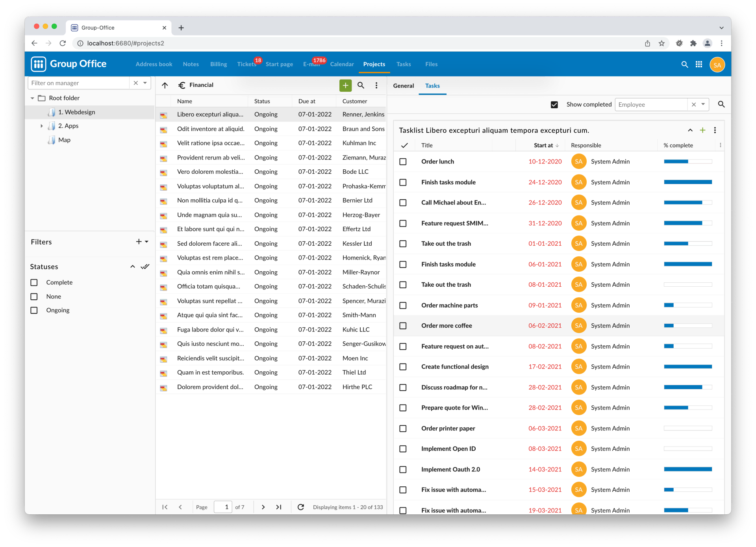Click the green plus to add task
Viewport: 756px width, 547px height.
[x=702, y=130]
